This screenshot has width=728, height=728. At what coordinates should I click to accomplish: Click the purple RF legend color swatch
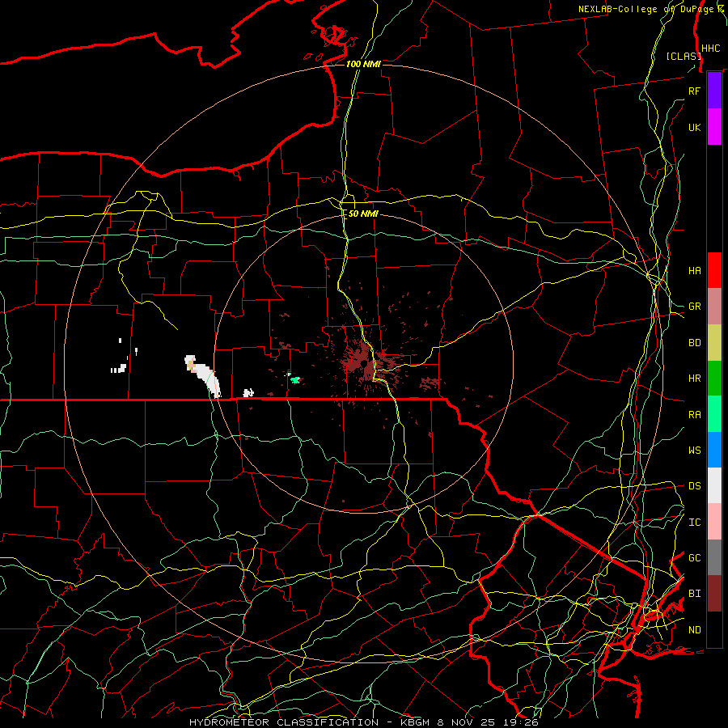714,91
